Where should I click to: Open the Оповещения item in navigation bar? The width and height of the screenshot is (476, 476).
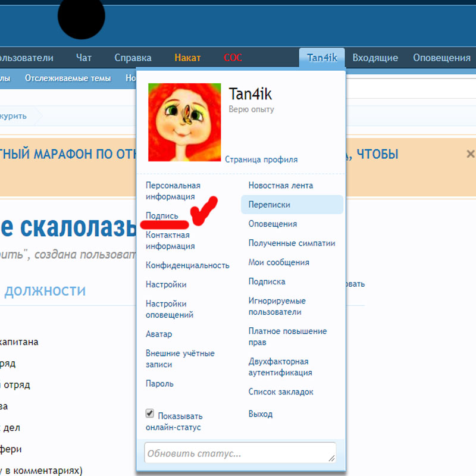[x=441, y=58]
